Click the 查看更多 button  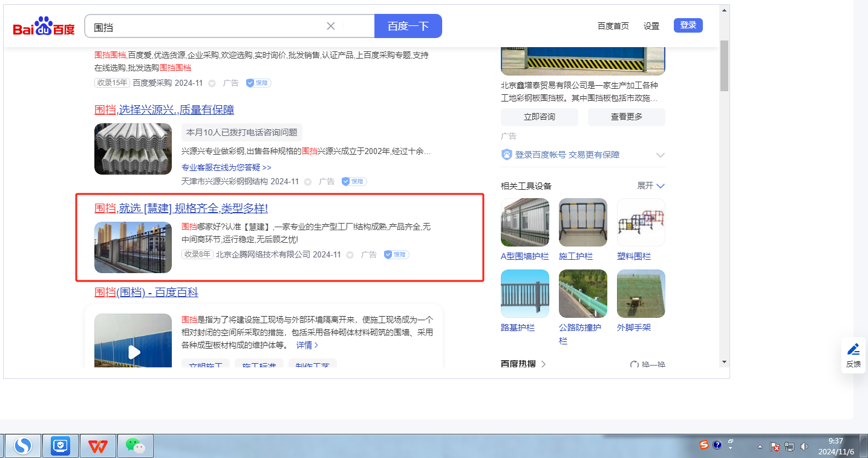point(627,117)
